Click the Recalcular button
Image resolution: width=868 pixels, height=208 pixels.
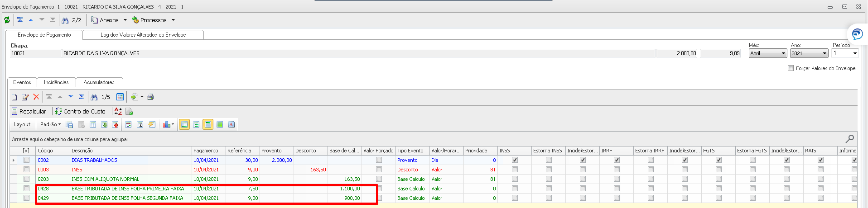click(29, 111)
